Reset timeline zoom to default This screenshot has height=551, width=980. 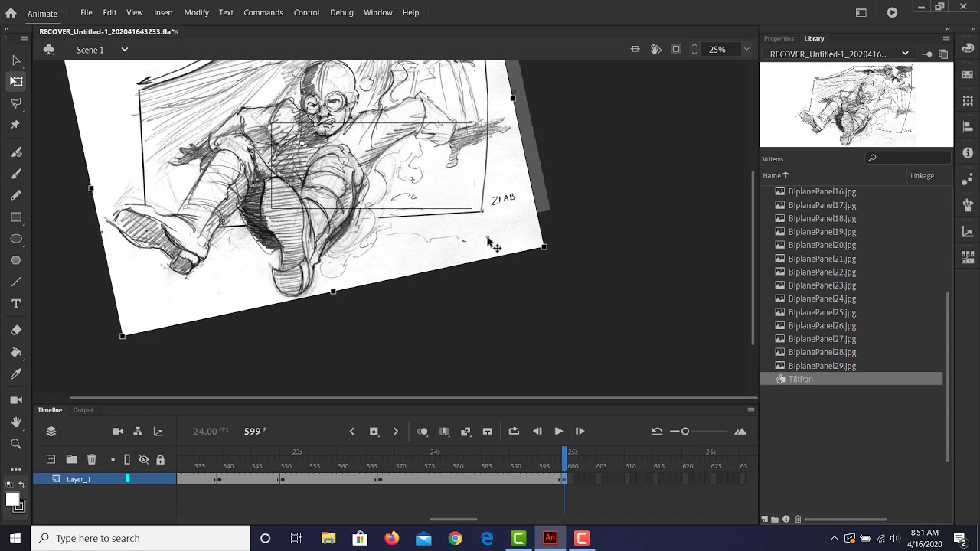click(657, 432)
